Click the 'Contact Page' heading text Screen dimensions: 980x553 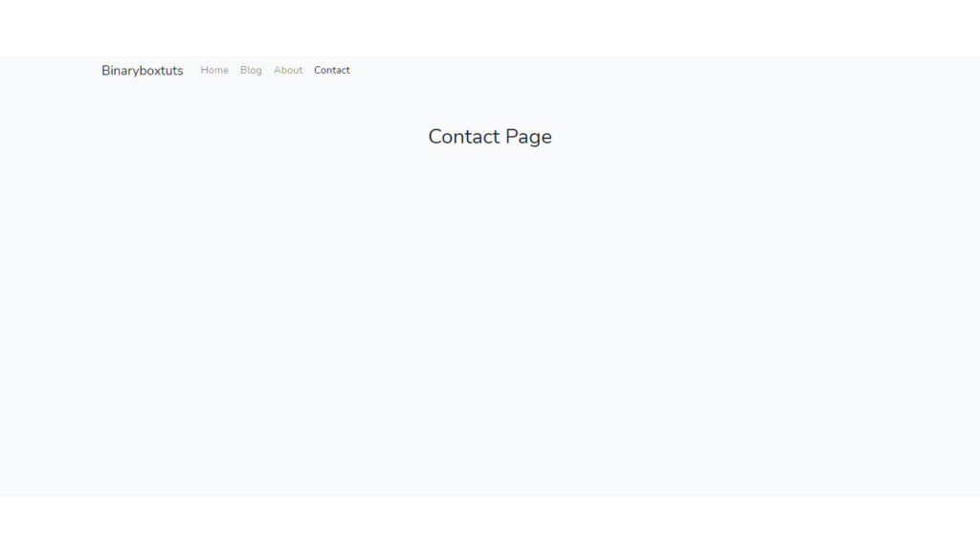(x=490, y=137)
